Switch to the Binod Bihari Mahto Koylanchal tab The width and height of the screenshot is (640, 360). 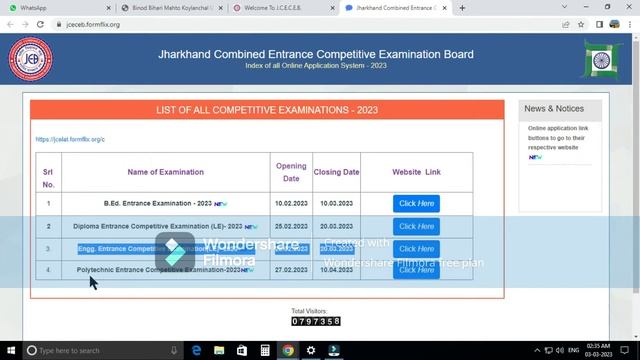click(171, 8)
